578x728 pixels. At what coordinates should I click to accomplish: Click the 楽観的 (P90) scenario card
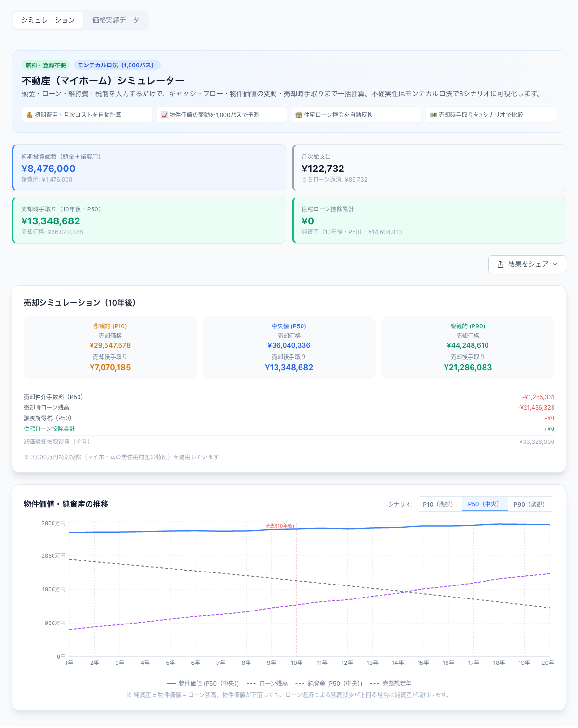[x=468, y=348]
